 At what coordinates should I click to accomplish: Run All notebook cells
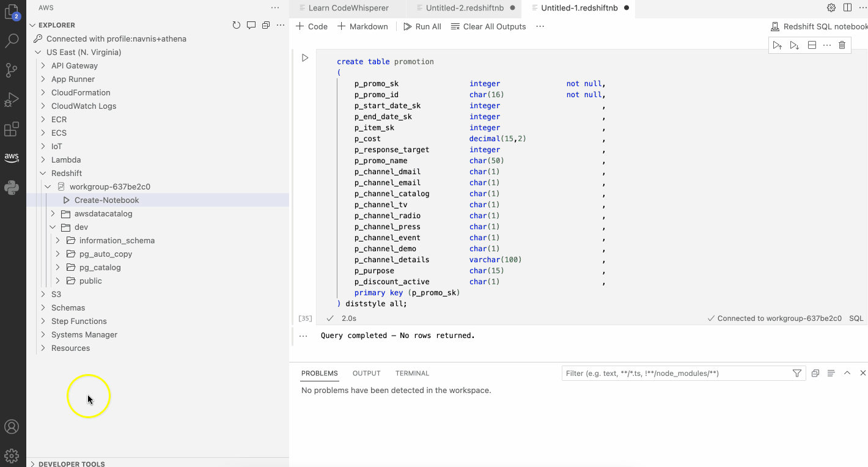click(x=422, y=26)
